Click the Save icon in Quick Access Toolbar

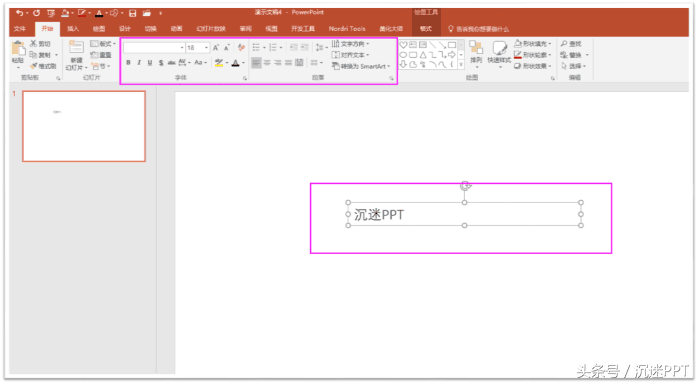click(x=132, y=13)
